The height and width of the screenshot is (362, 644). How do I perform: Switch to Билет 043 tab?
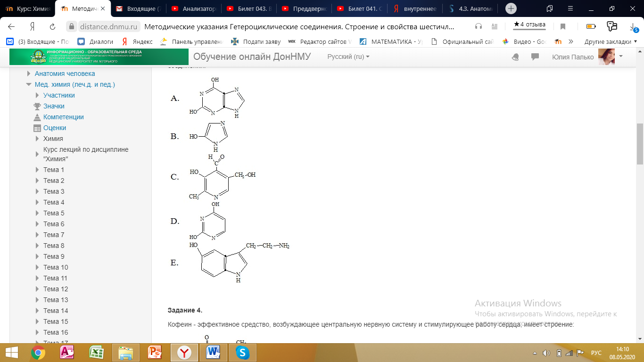click(x=248, y=8)
